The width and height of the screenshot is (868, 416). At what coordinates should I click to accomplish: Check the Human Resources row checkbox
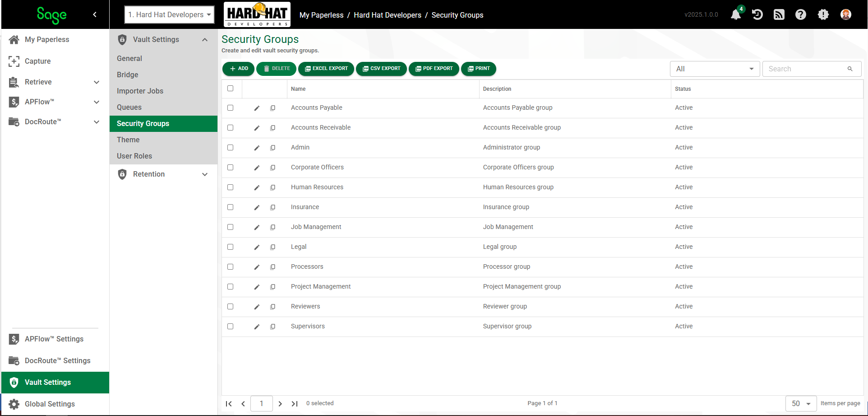(x=231, y=187)
